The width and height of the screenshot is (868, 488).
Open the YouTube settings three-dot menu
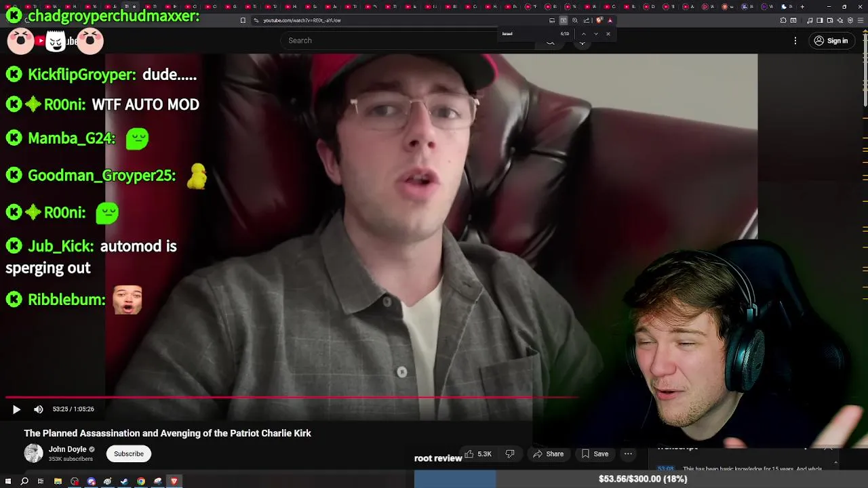795,41
